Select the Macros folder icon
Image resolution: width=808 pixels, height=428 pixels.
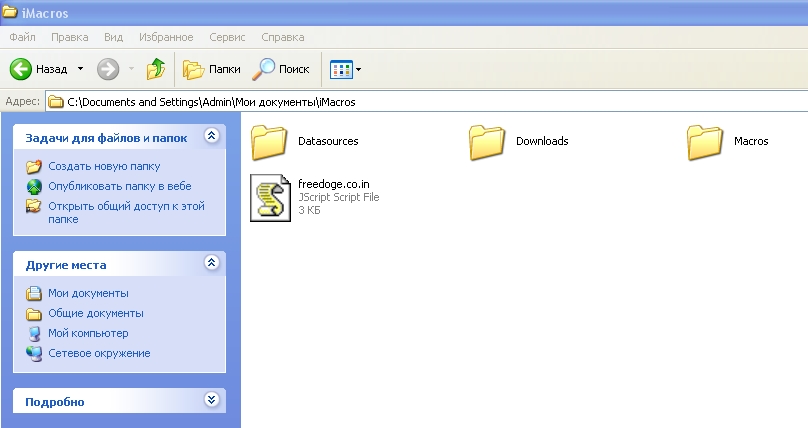tap(705, 141)
